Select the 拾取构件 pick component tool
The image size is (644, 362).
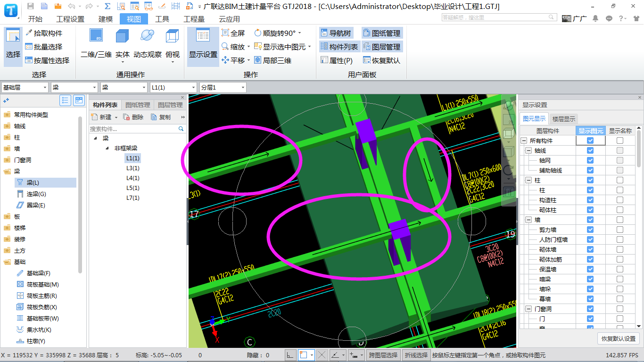click(x=44, y=33)
